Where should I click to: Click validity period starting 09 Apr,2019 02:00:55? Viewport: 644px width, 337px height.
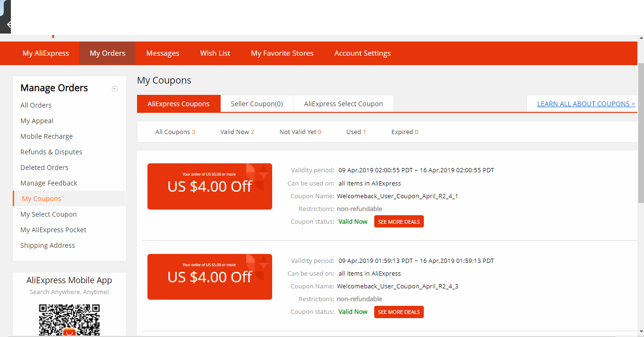(x=416, y=170)
